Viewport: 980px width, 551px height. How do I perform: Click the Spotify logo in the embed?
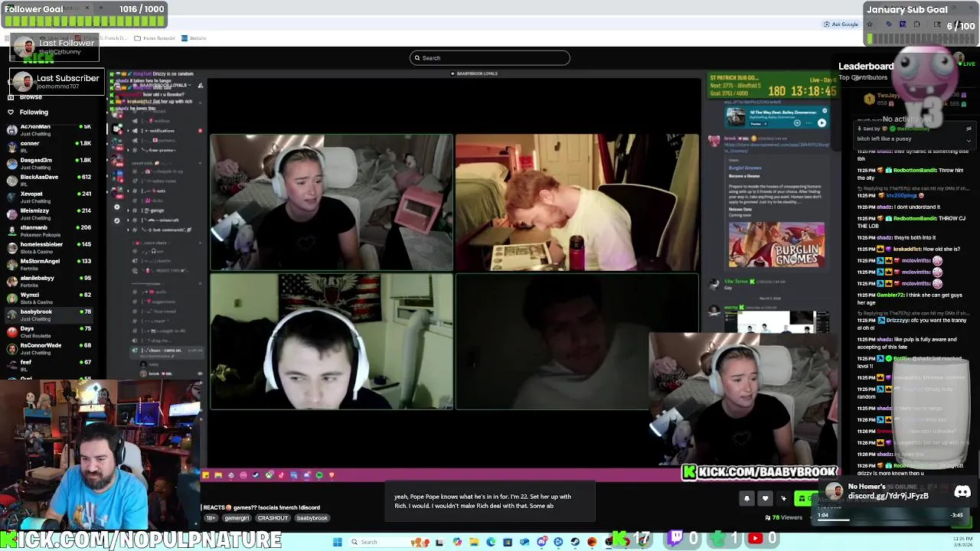tap(824, 112)
